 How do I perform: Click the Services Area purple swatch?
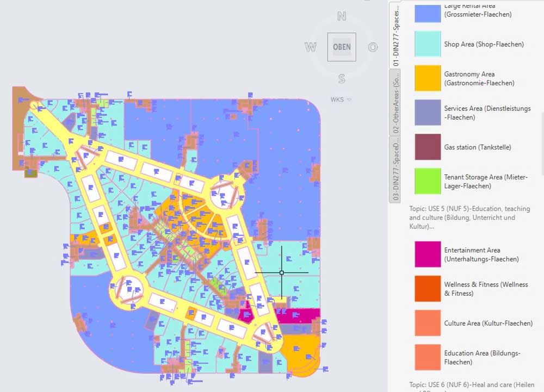(428, 113)
